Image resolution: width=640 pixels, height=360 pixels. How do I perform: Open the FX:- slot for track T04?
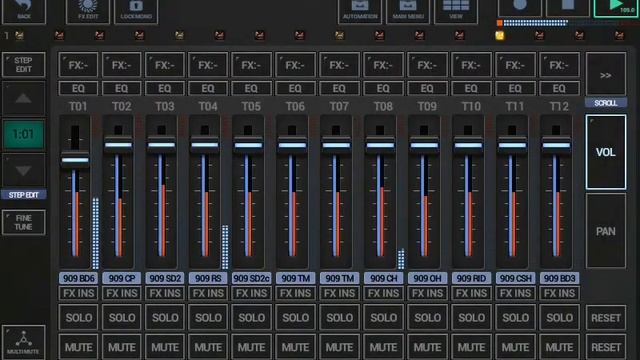[208, 65]
